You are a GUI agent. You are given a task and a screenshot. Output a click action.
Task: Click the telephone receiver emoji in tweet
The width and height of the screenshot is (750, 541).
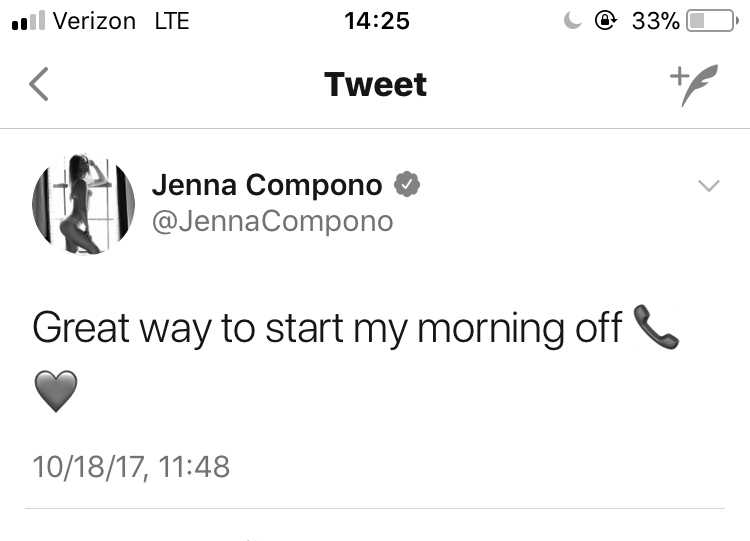tap(656, 327)
